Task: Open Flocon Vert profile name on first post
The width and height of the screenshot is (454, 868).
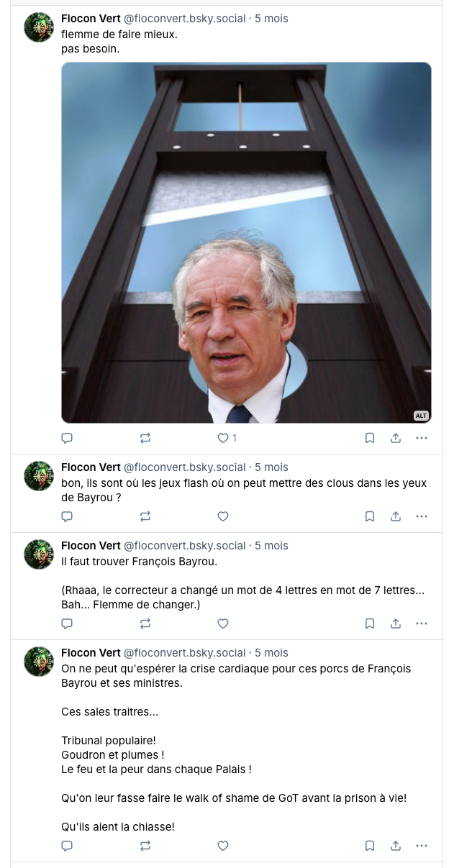Action: pos(91,19)
